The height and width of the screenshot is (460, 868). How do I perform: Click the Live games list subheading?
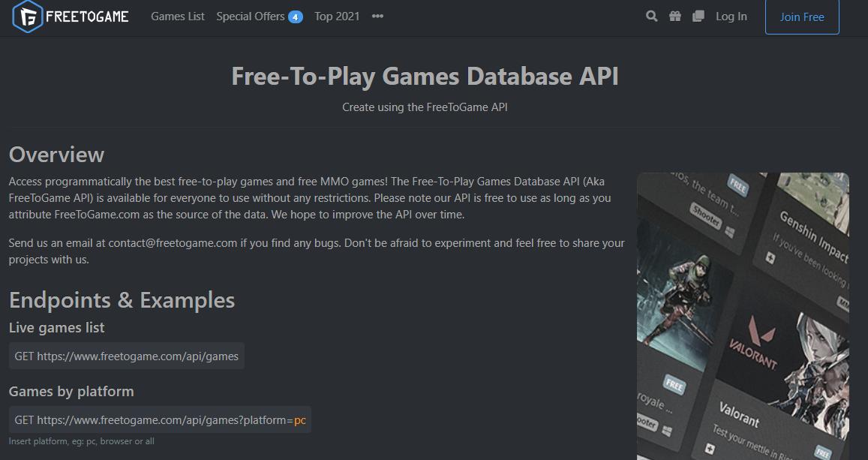point(56,328)
